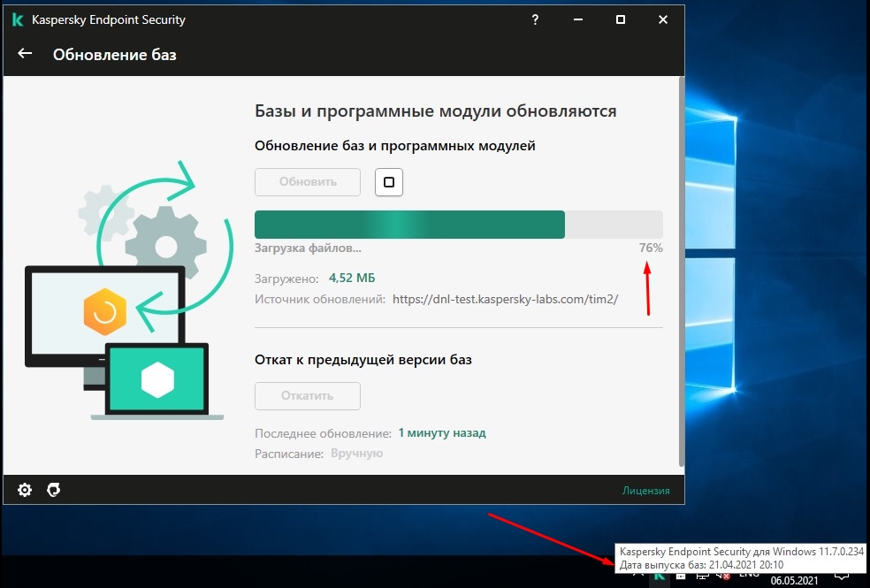
Task: Stop the update with the square button
Action: point(389,182)
